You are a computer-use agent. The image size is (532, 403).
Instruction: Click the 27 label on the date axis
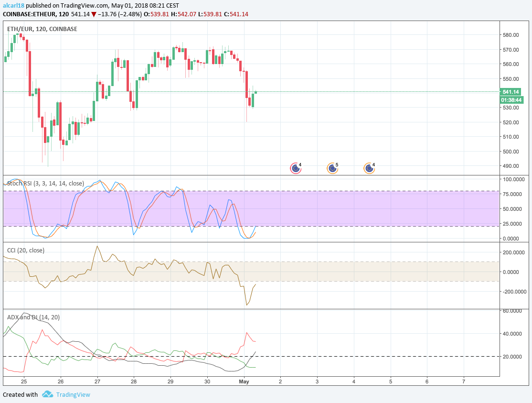(x=97, y=381)
